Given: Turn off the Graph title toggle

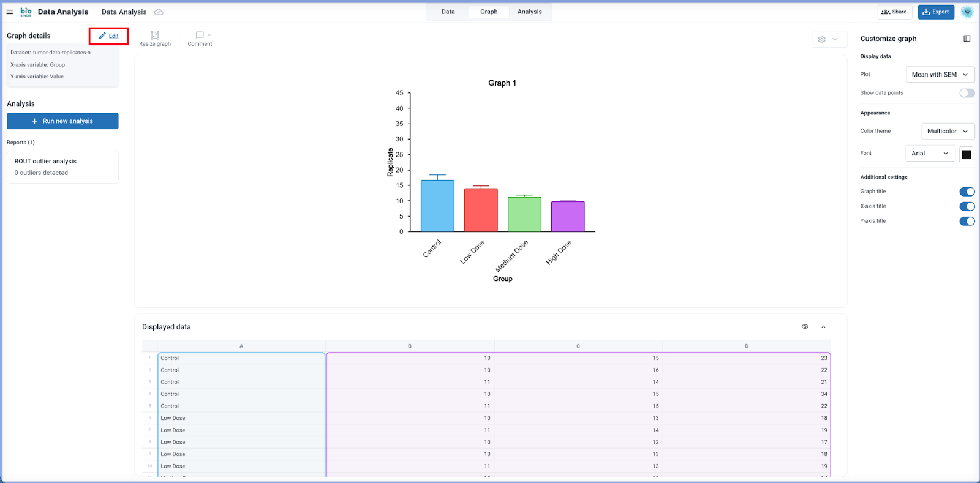Looking at the screenshot, I should [x=967, y=192].
